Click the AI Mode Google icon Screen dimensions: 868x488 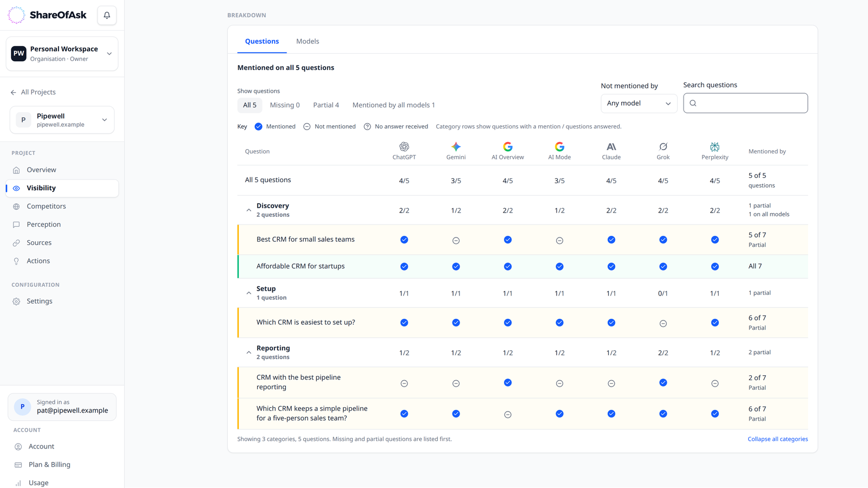coord(559,146)
